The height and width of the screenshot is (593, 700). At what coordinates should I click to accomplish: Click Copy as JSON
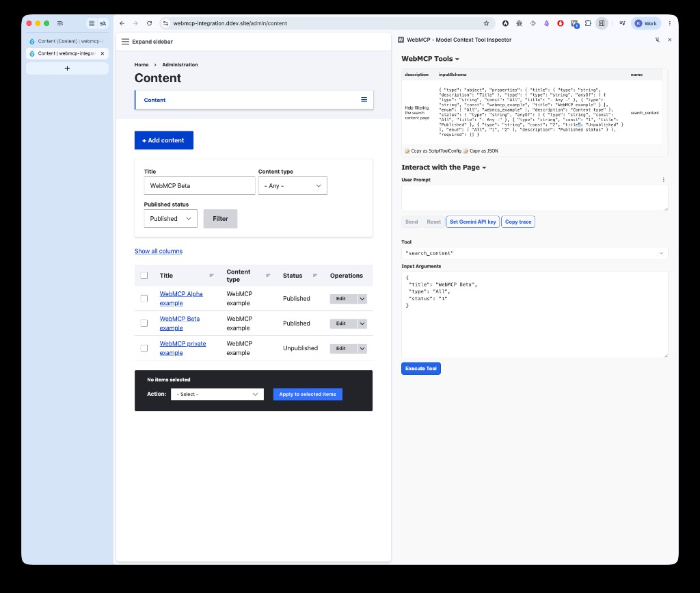click(x=481, y=151)
